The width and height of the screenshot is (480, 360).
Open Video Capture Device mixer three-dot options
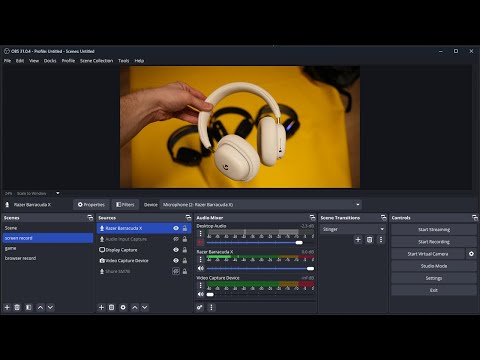(x=201, y=285)
